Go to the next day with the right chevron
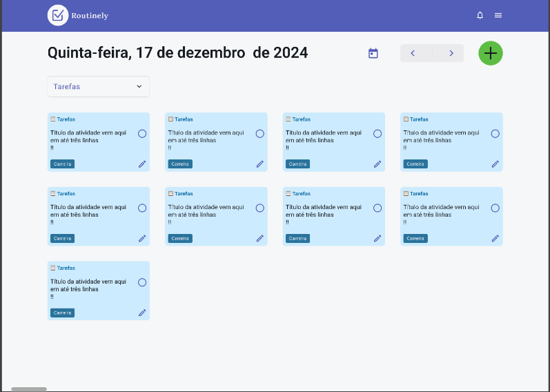Viewport: 550px width, 392px height. 451,53
